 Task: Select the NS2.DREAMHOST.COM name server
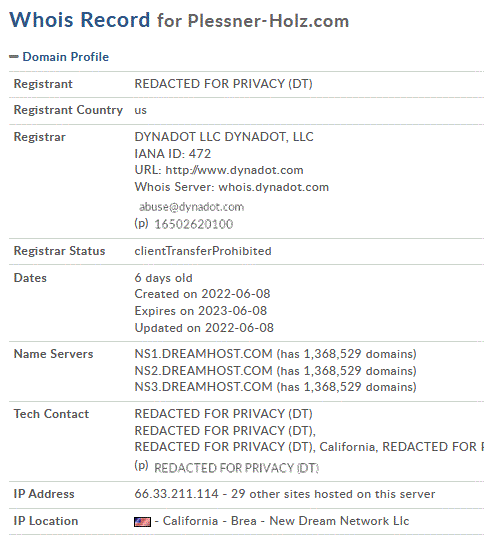pos(203,371)
